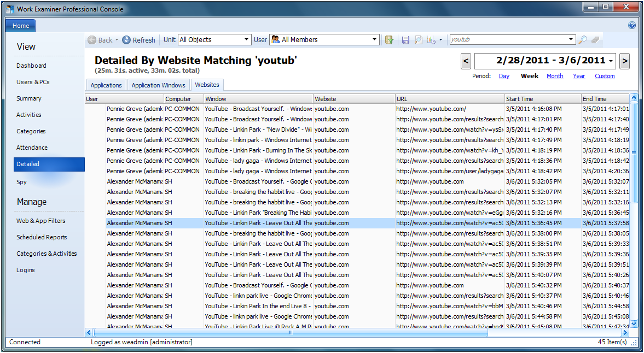The height and width of the screenshot is (353, 644).
Task: Select row 'YouTube - Linkin Park In the end Live 8'
Action: [357, 306]
